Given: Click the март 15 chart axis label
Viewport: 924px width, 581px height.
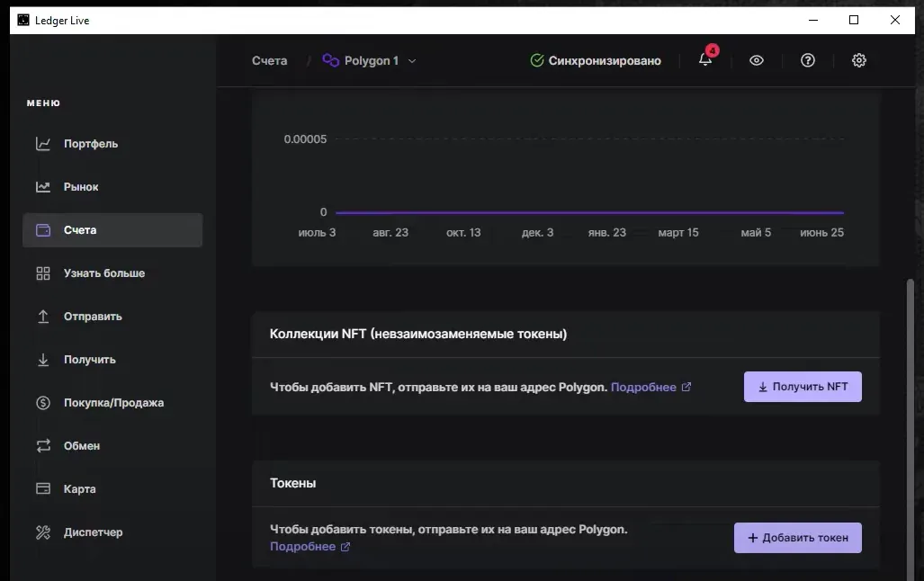Looking at the screenshot, I should tap(678, 233).
